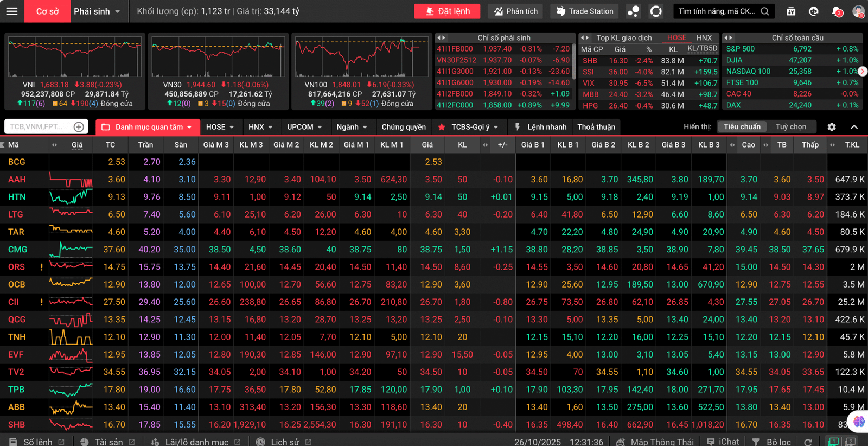Viewport: 868px width, 446px height.
Task: Switch display to Tuỳ chọn mode
Action: click(790, 127)
